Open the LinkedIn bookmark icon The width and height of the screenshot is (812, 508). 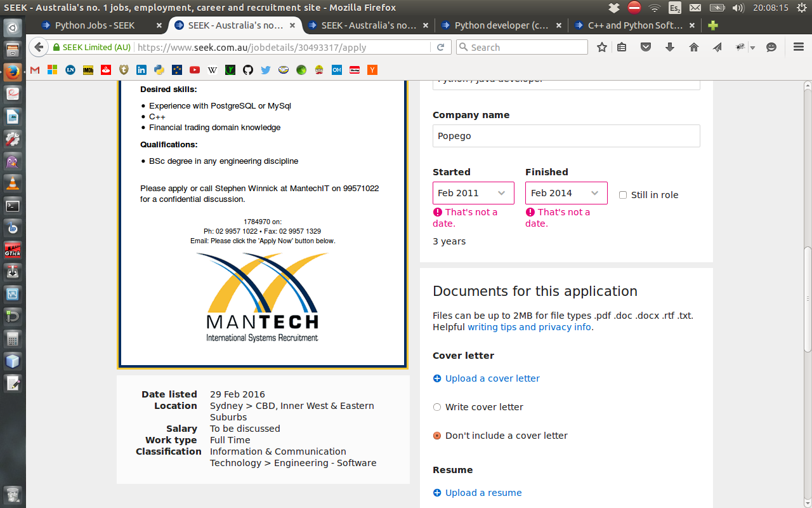[x=141, y=70]
